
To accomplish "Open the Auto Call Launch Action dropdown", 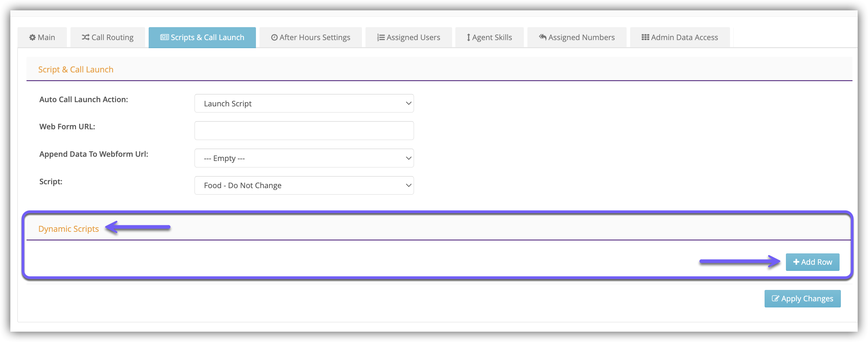I will [304, 103].
